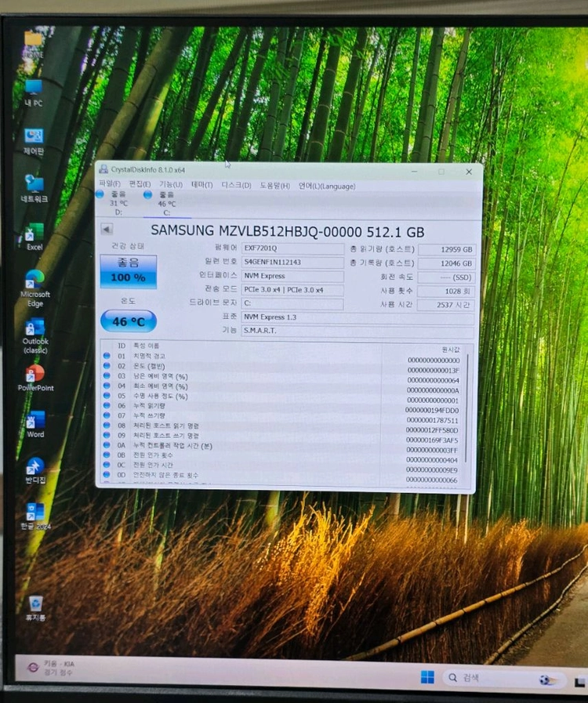Open Outlook (classic) desktop shortcut

click(x=35, y=337)
